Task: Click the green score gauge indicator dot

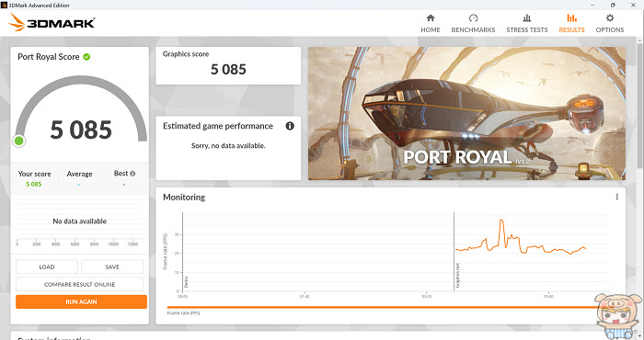Action: [19, 141]
